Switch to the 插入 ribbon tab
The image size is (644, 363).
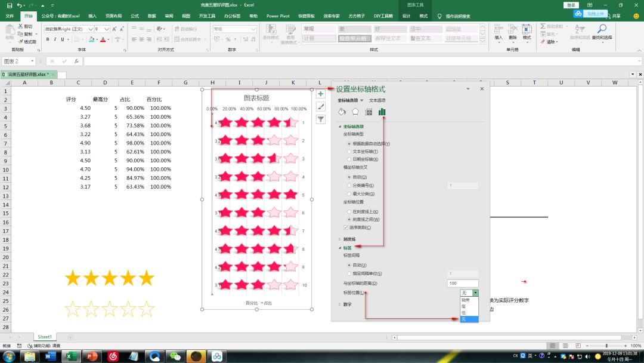(x=92, y=16)
